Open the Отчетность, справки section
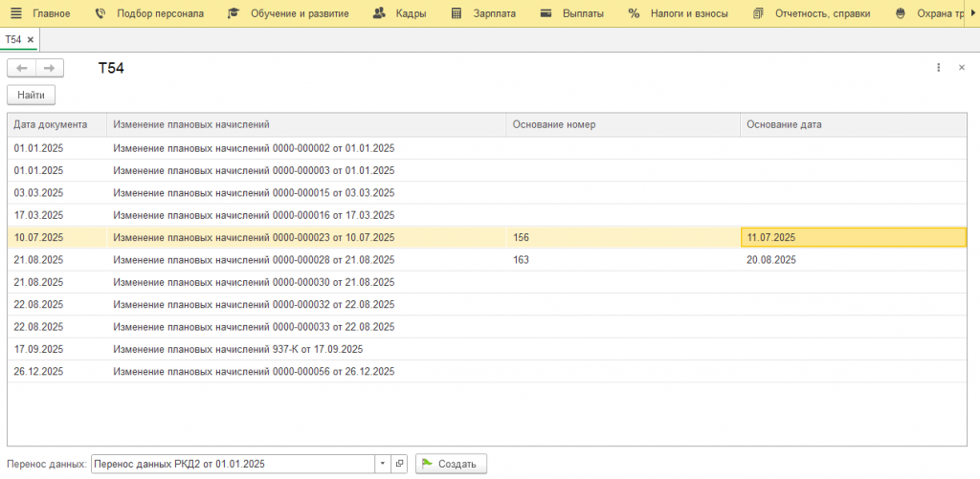 pyautogui.click(x=812, y=13)
